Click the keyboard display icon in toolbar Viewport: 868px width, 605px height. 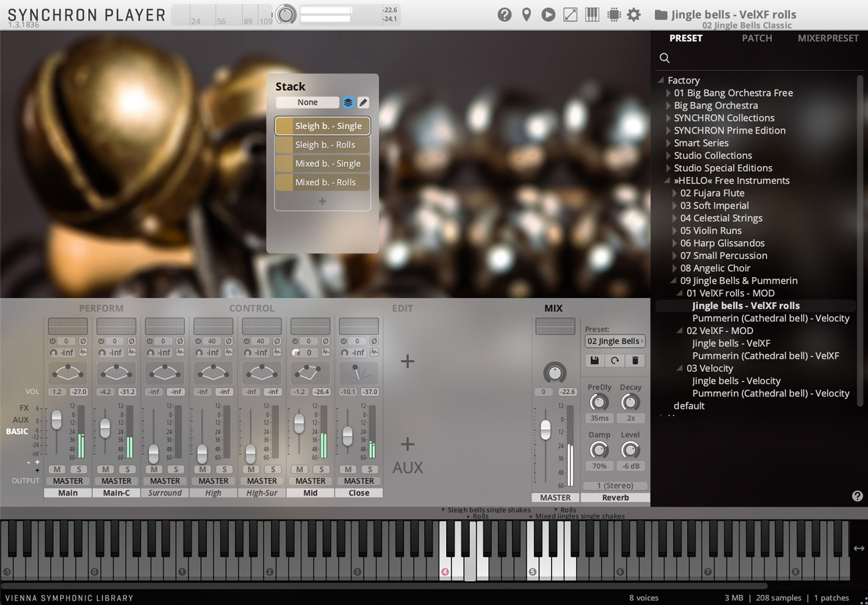(592, 14)
